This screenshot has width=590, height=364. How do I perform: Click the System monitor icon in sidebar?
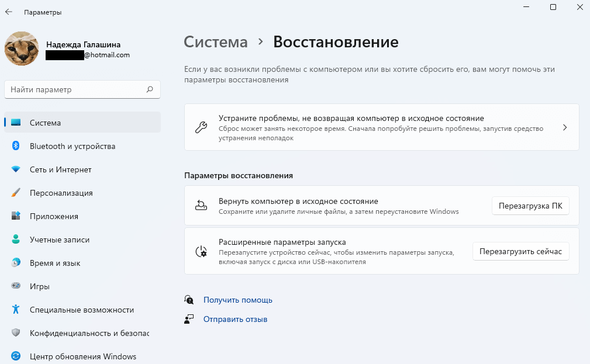16,123
